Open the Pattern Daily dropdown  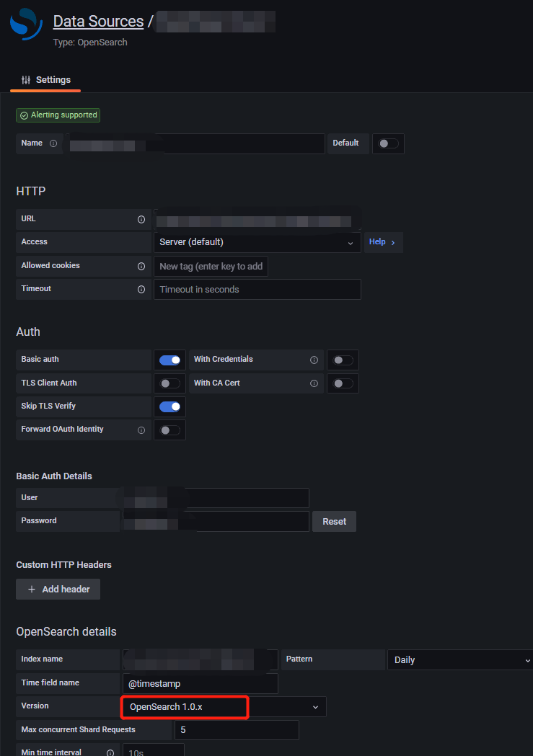coord(461,659)
